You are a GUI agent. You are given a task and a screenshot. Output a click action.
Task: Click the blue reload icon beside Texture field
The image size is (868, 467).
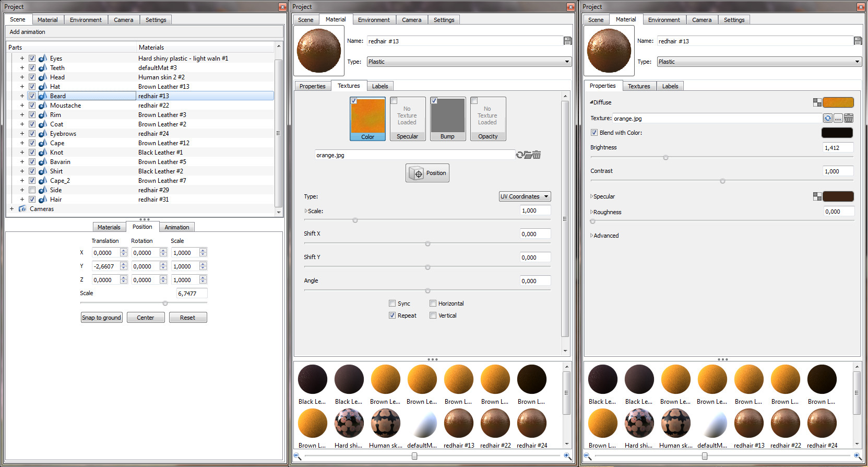tap(828, 119)
